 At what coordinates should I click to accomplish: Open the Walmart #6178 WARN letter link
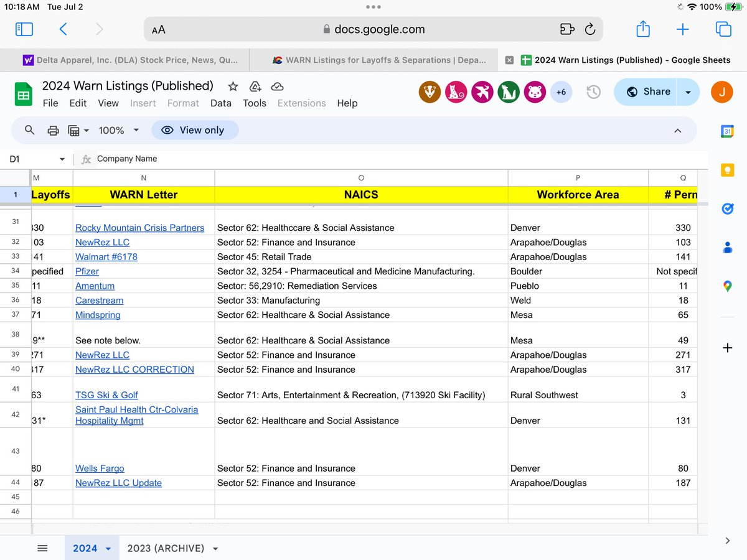coord(106,257)
